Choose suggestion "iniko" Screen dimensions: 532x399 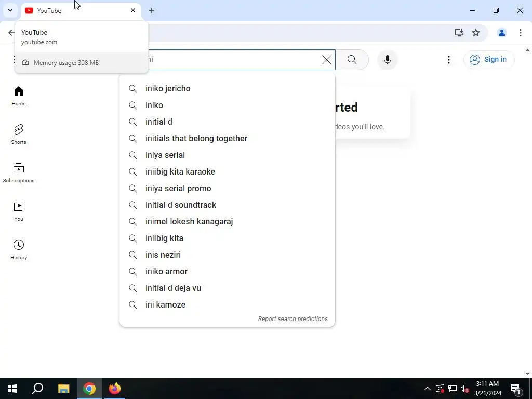tap(228, 105)
